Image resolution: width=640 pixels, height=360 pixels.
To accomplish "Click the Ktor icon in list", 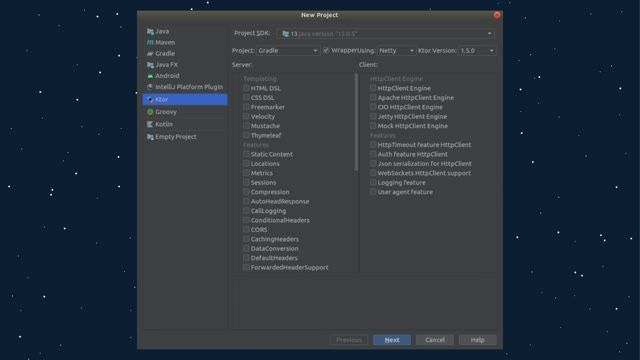I will (150, 100).
